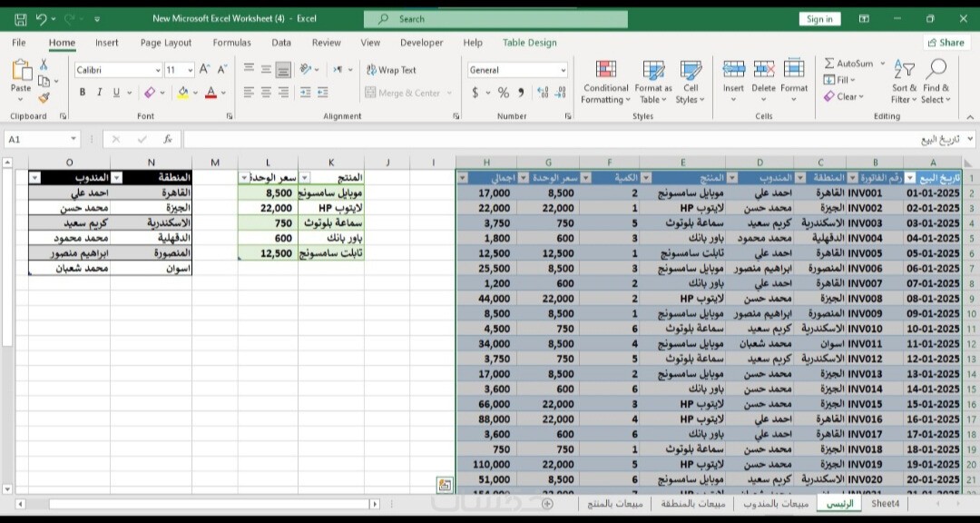Viewport: 980px width, 523px height.
Task: Open filter dropdown for المندوب in column O
Action: [x=35, y=178]
